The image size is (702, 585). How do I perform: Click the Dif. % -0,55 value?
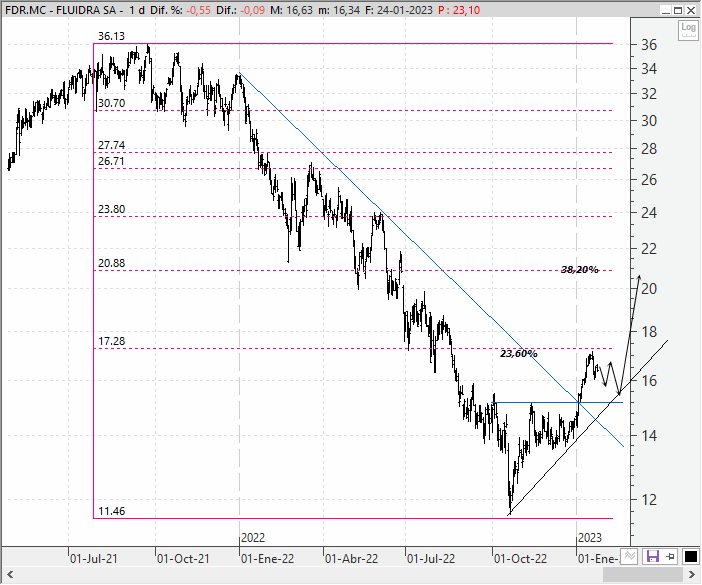pyautogui.click(x=198, y=10)
